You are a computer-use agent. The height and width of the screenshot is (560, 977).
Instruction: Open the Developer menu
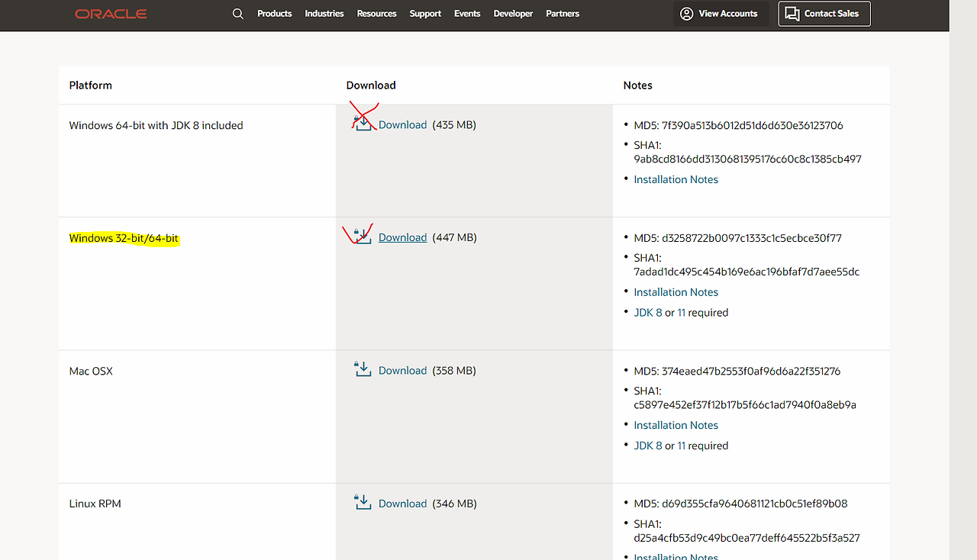(x=514, y=14)
